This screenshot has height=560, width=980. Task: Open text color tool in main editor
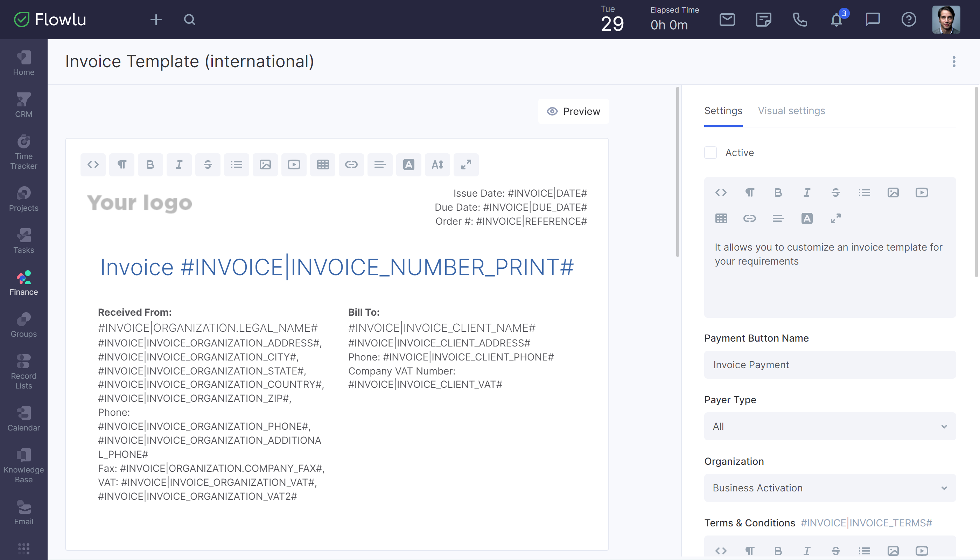click(x=408, y=164)
